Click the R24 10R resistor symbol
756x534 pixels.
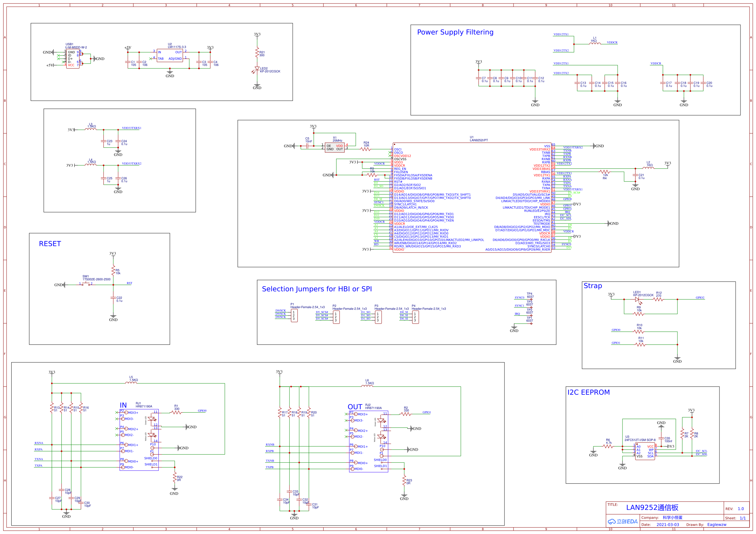[x=365, y=149]
